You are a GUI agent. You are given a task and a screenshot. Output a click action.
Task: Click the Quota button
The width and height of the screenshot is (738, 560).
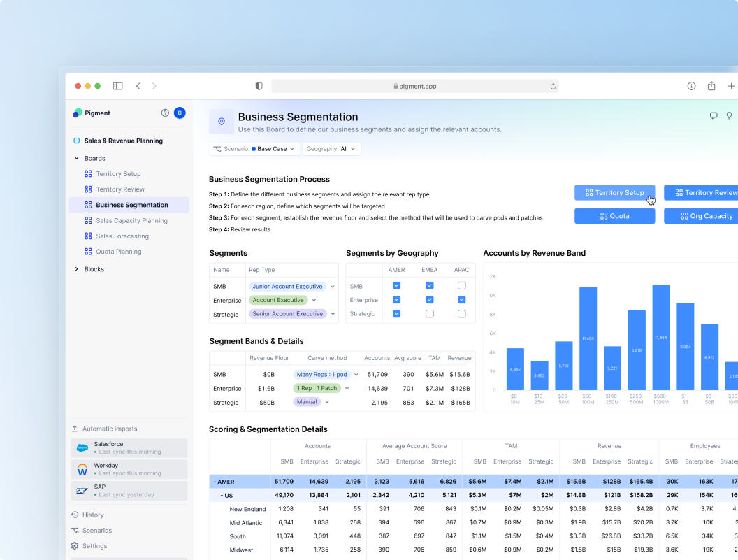pos(614,216)
